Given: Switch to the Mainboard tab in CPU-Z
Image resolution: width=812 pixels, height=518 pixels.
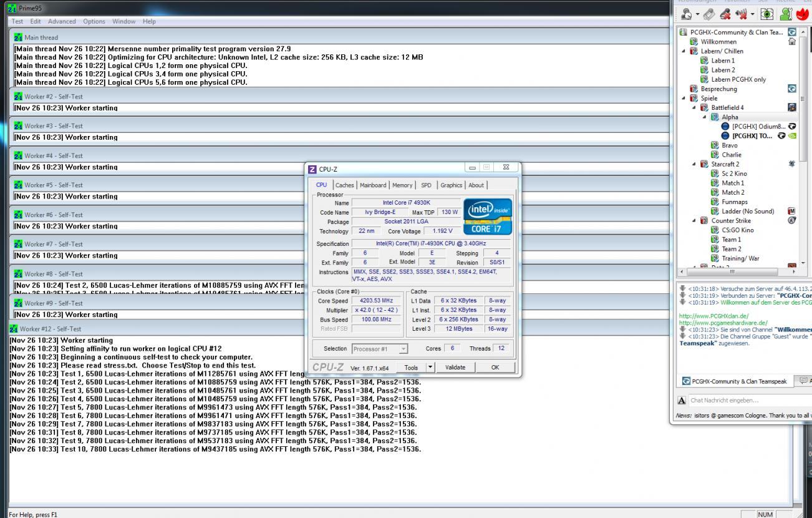Looking at the screenshot, I should (x=373, y=185).
